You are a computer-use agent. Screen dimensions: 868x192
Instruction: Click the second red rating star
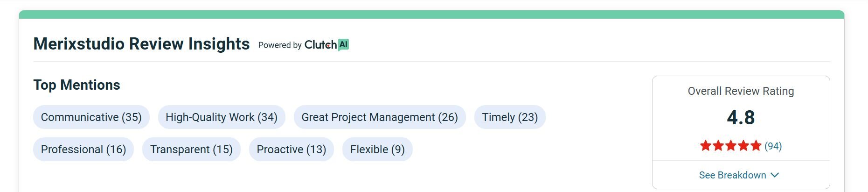(718, 146)
